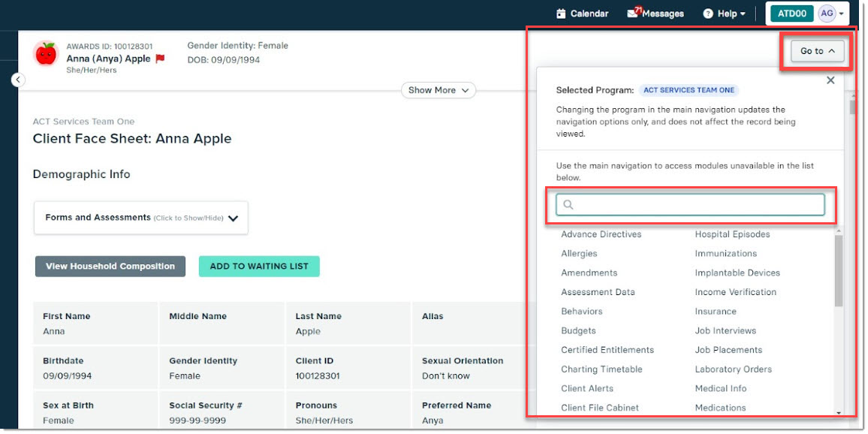Open Client Alerts module

coord(587,389)
